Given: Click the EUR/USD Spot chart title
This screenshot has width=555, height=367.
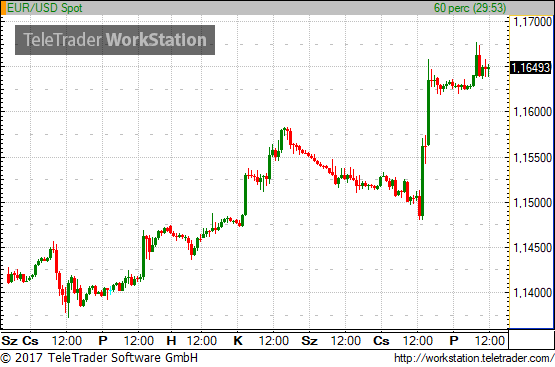Looking at the screenshot, I should pos(45,8).
